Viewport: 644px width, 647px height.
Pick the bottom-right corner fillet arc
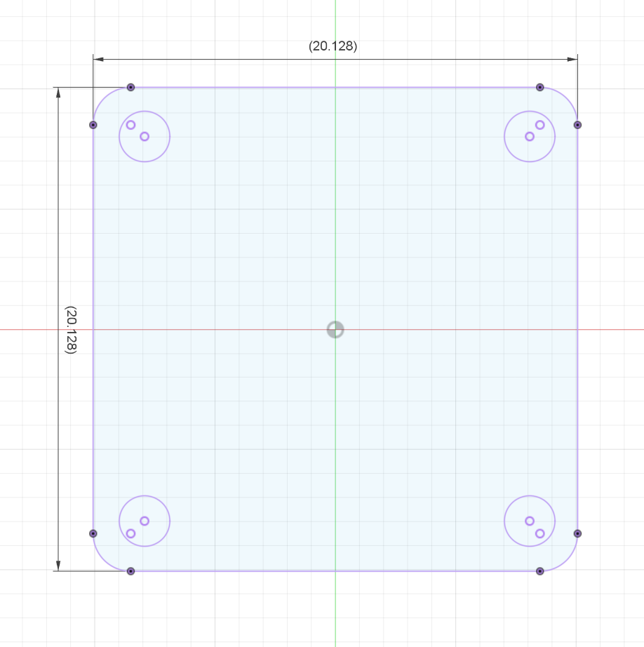(567, 560)
